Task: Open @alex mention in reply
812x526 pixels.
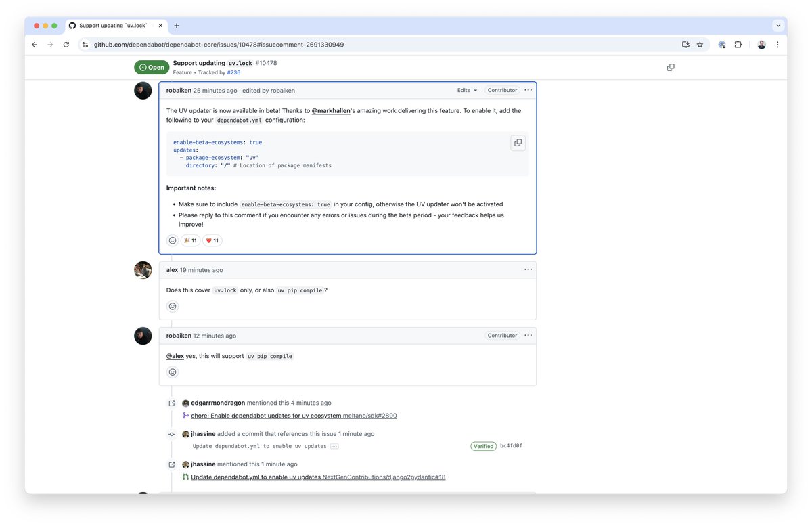Action: [175, 356]
